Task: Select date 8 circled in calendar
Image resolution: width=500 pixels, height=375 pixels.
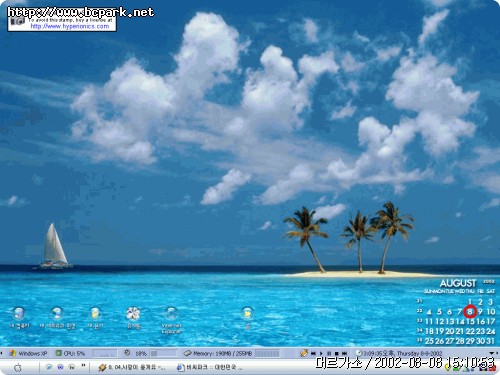Action: tap(470, 312)
